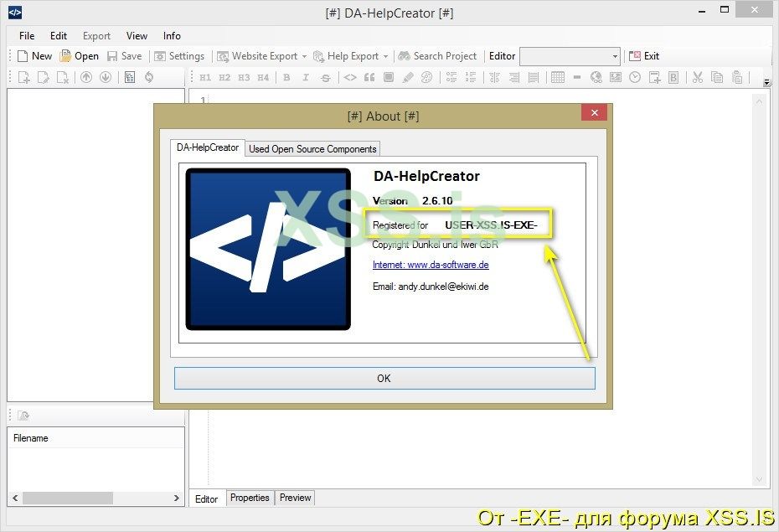Open the www.da-software.de link
779x532 pixels.
tap(431, 265)
